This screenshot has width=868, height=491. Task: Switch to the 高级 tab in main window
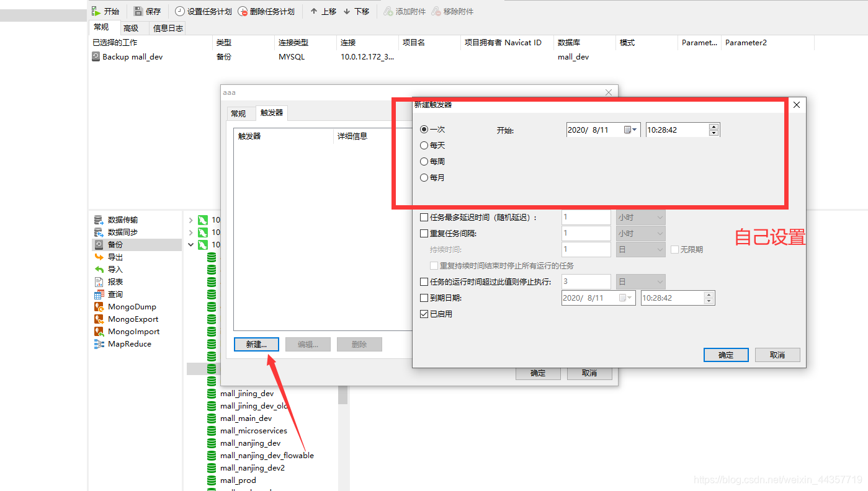131,28
